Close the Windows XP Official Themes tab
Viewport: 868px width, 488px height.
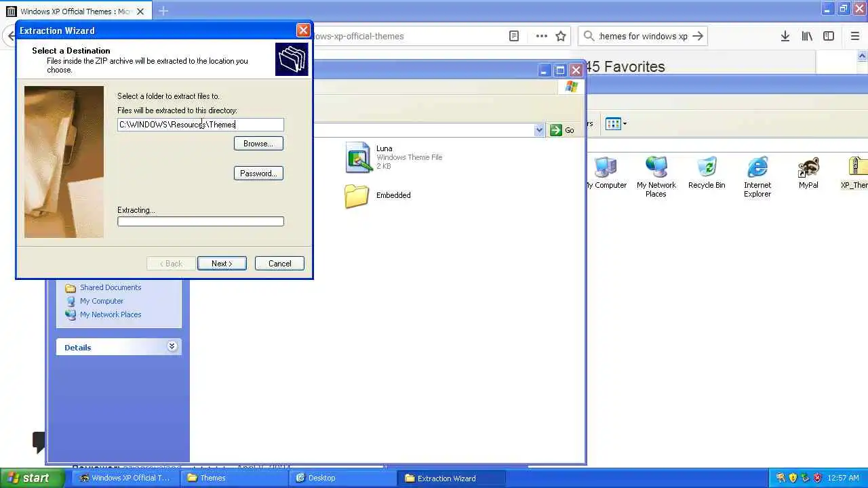point(140,12)
